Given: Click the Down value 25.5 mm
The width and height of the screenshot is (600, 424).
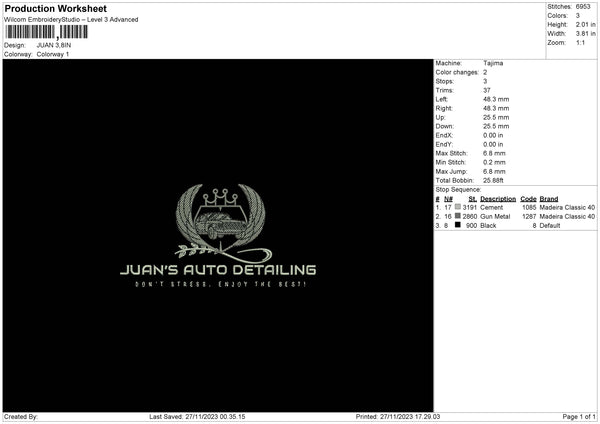Looking at the screenshot, I should [x=496, y=126].
